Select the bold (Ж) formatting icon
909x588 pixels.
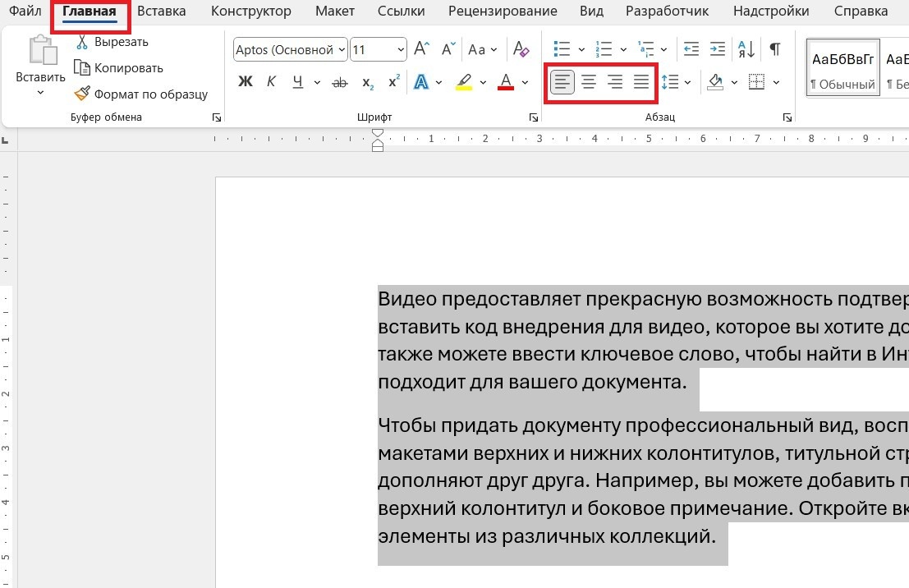pyautogui.click(x=244, y=81)
